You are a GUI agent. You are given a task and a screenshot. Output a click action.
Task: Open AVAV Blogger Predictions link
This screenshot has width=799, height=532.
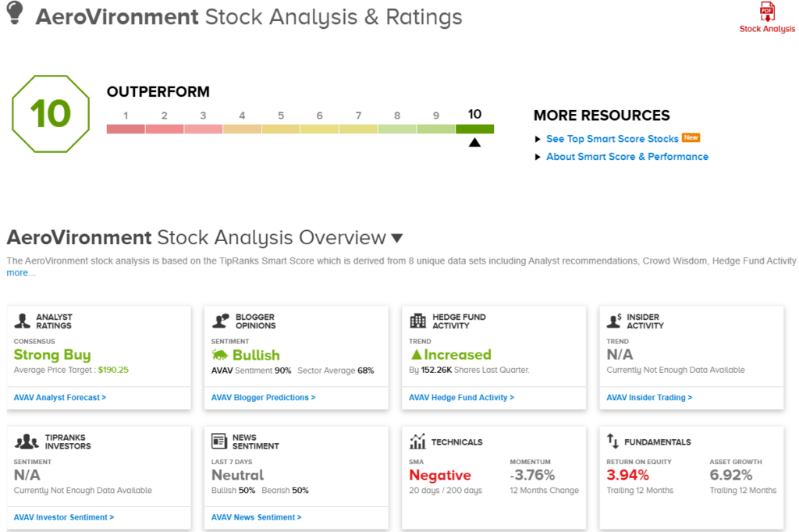264,398
